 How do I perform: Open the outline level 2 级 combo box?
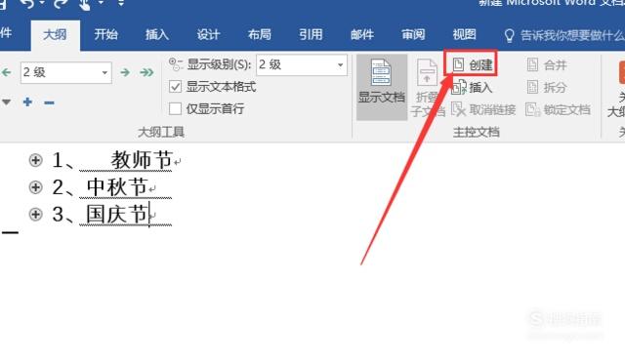coord(66,72)
